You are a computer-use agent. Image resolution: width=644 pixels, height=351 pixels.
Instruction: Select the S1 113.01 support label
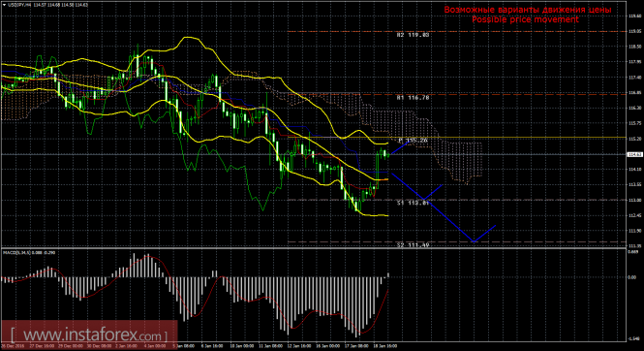pyautogui.click(x=414, y=203)
